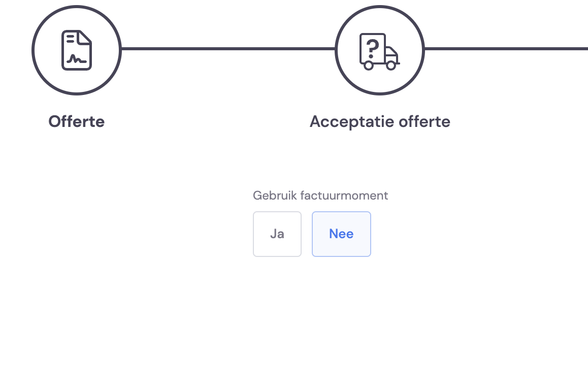Click the truck icon with question mark
Screen dimensions: 588x392
point(379,51)
